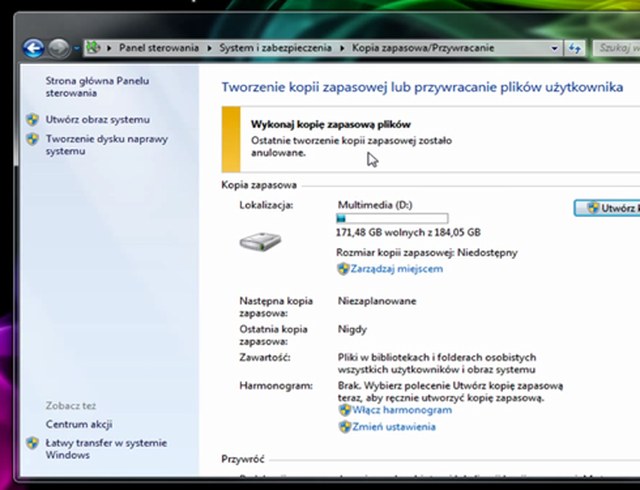Click the Wykonaj kopię zapasową plików heading
Screen dimensions: 640x490
click(331, 125)
